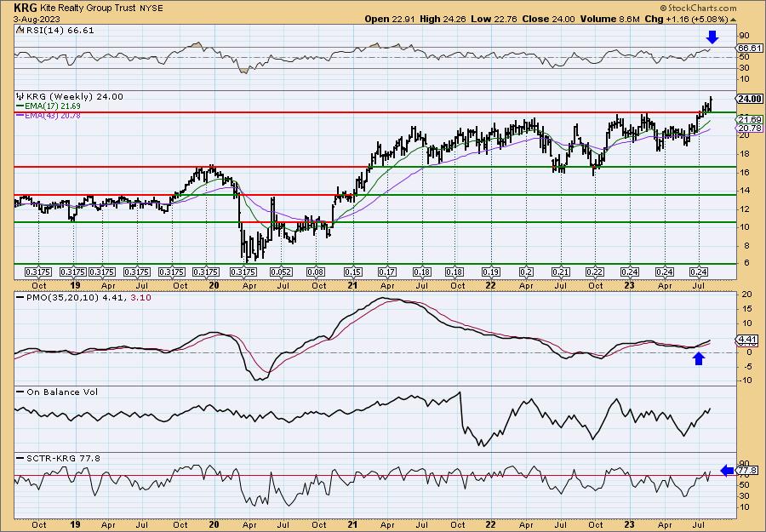Click the 0.22 dividend label
Image resolution: width=766 pixels, height=532 pixels.
(x=595, y=272)
